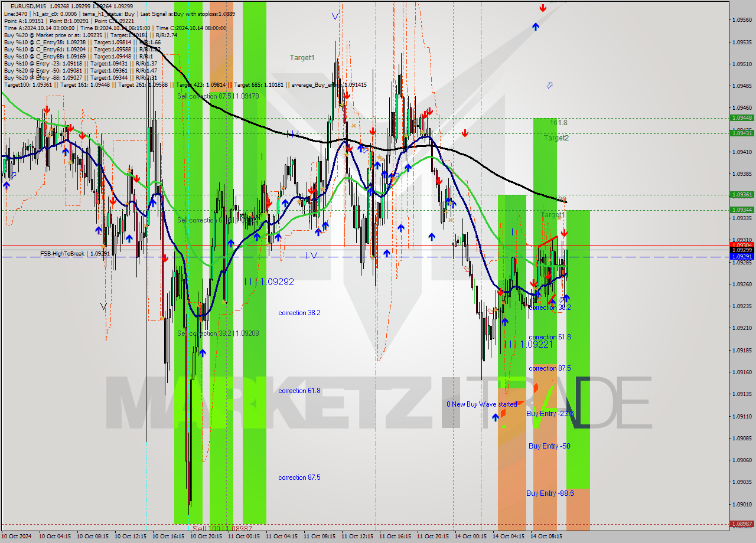The width and height of the screenshot is (756, 543).
Task: Click Sell correction 87.5 | 1.09478 label
Action: point(218,96)
